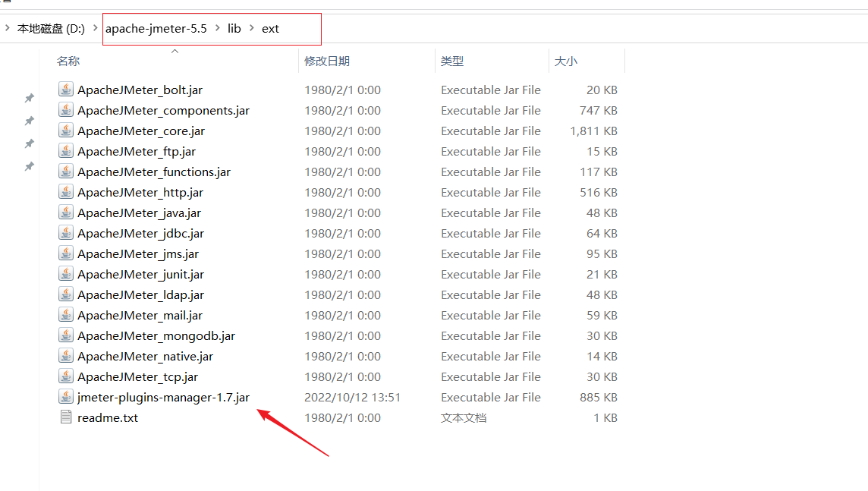Click the ext breadcrumb segment

point(270,28)
